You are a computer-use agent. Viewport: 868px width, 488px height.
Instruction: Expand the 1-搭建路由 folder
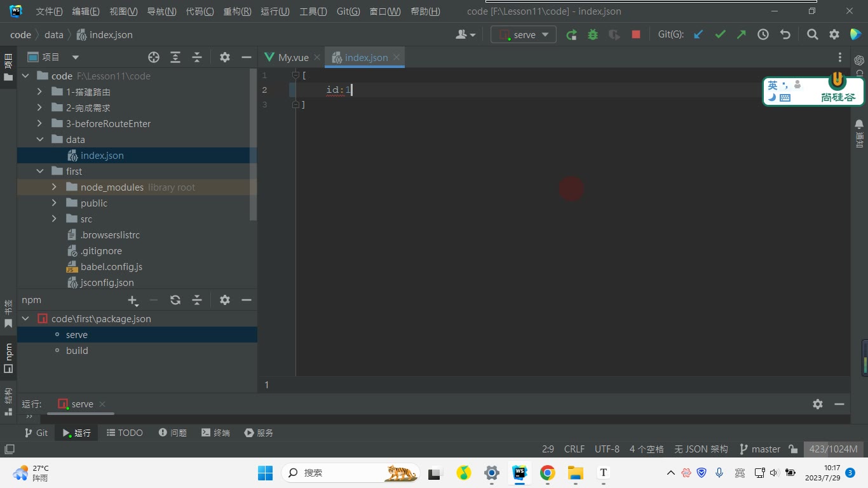[x=40, y=92]
